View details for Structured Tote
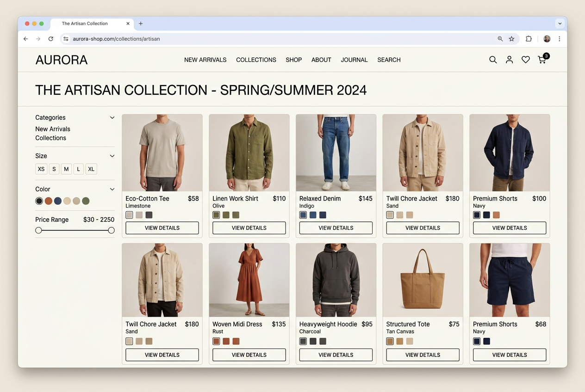Image resolution: width=585 pixels, height=392 pixels. (x=423, y=355)
